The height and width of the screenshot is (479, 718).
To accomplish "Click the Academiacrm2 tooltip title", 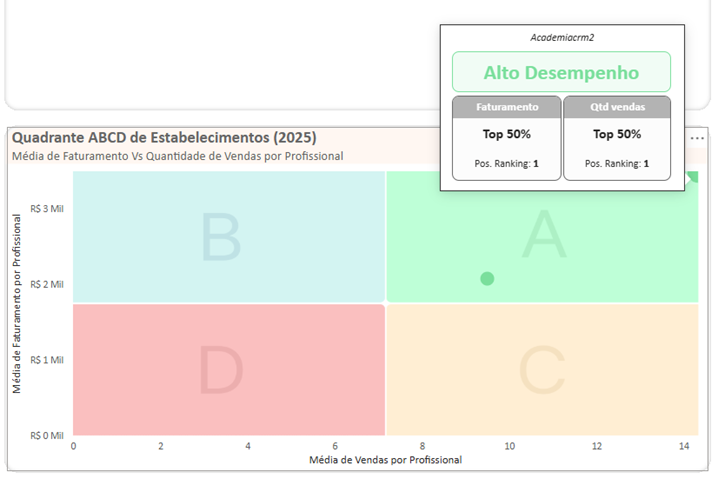I will (x=562, y=38).
